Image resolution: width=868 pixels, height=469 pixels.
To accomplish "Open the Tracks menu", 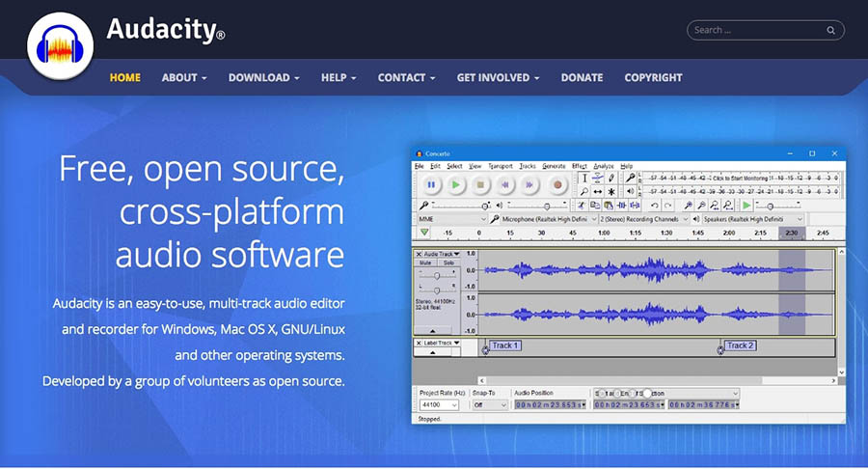I will [528, 166].
